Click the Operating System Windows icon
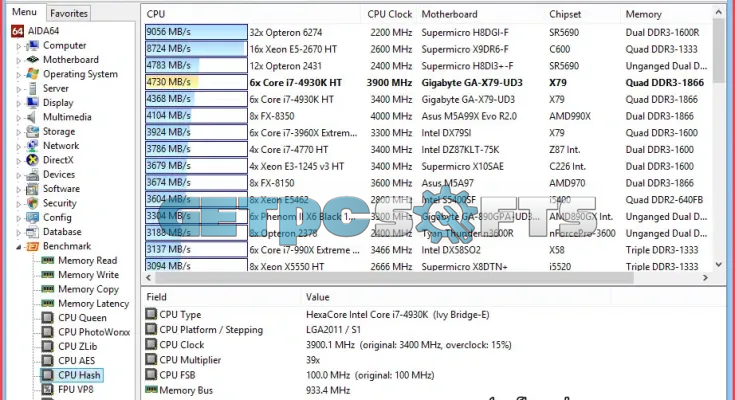Viewport: 735px width, 400px height. coord(32,74)
